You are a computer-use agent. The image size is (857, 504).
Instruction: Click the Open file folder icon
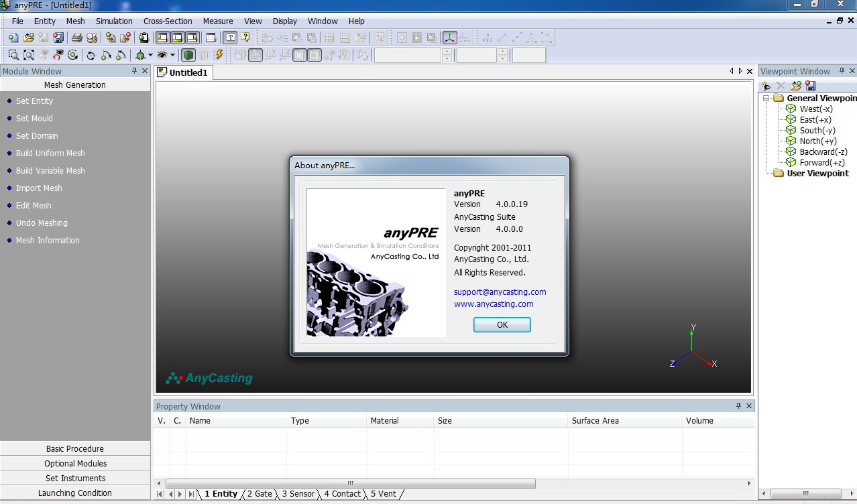point(28,38)
